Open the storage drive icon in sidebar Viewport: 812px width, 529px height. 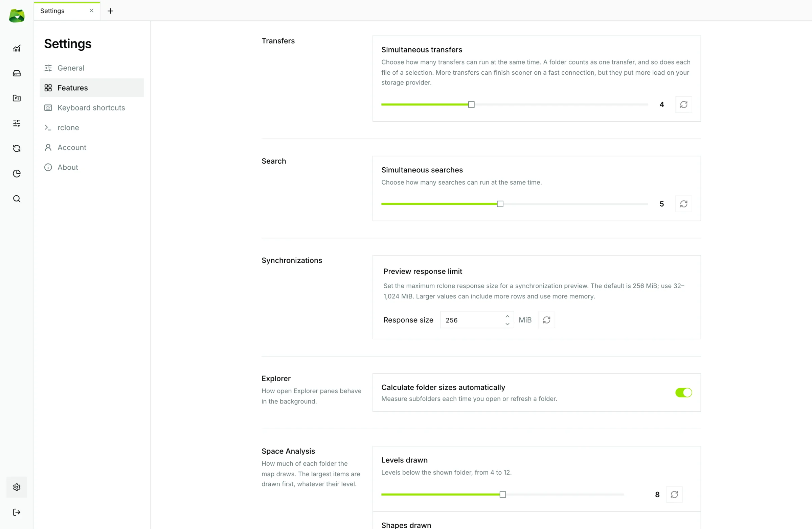tap(17, 73)
